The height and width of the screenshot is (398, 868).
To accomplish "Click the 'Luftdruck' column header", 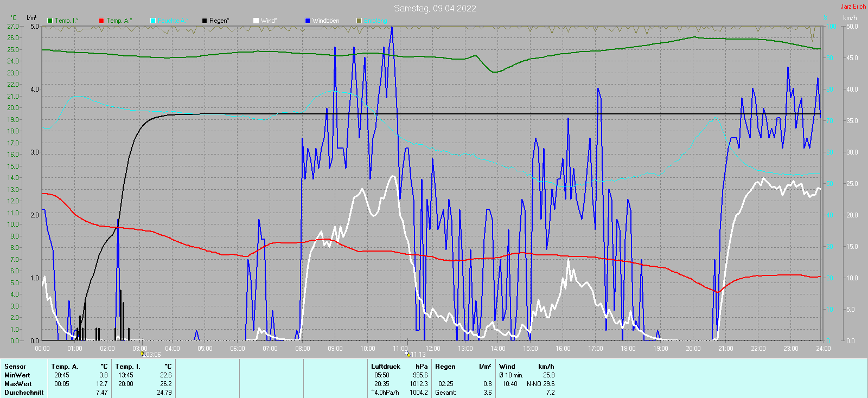I will (x=386, y=367).
